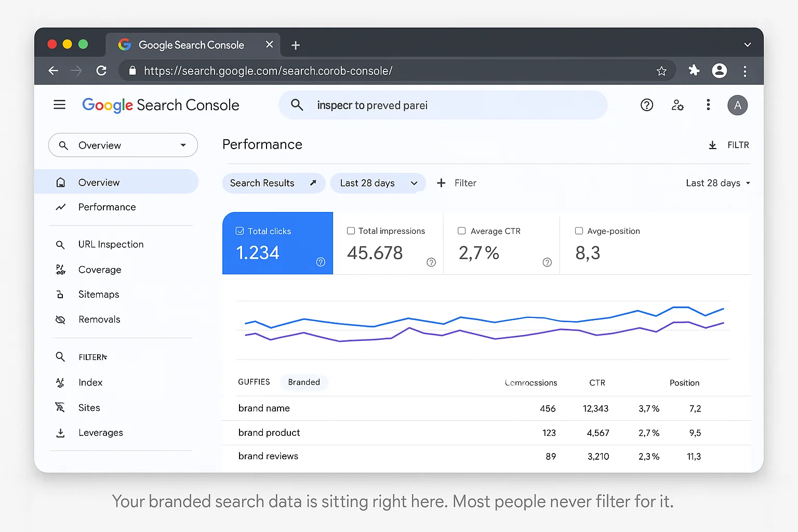798x532 pixels.
Task: Open the help question mark icon
Action: click(x=646, y=105)
